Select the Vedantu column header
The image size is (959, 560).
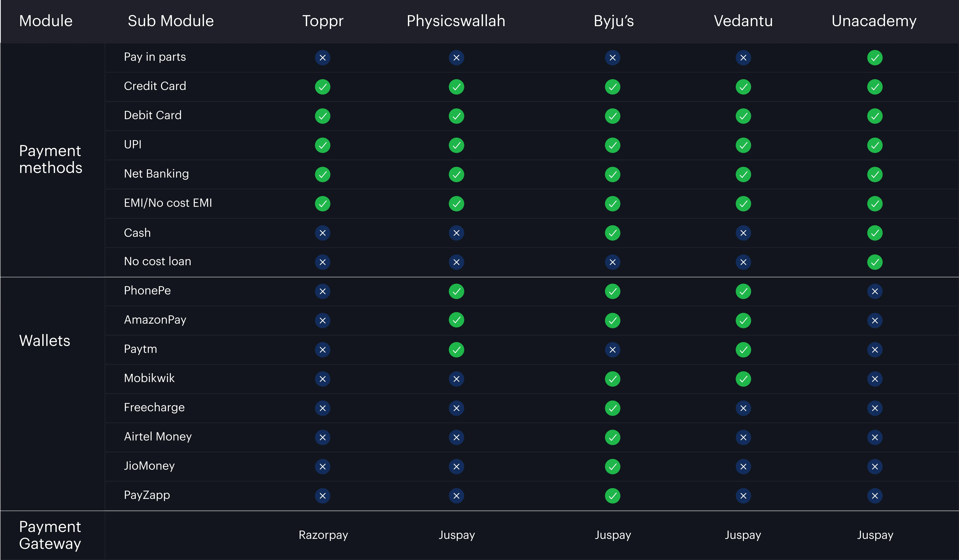point(743,21)
